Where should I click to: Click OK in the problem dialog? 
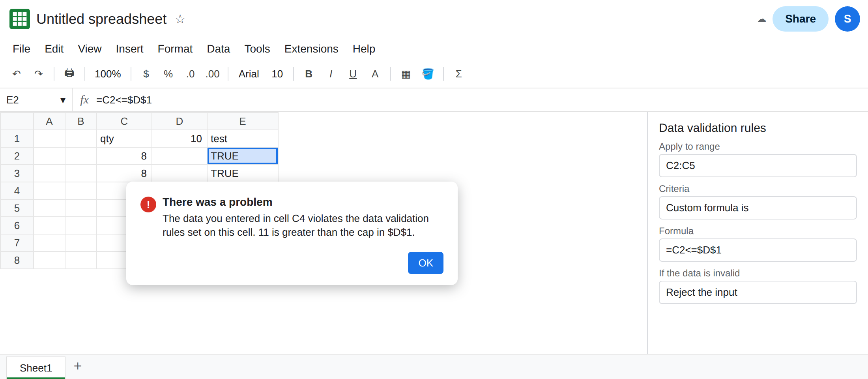pos(426,263)
